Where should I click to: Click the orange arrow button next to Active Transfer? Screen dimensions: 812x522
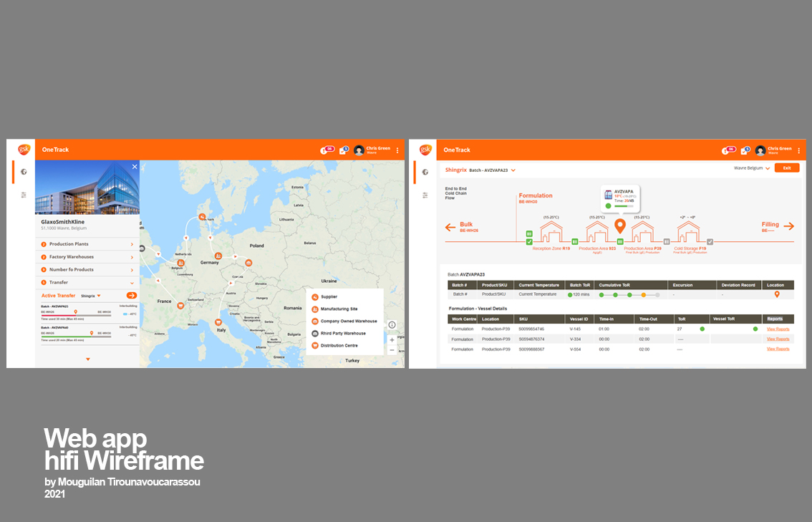tap(132, 295)
